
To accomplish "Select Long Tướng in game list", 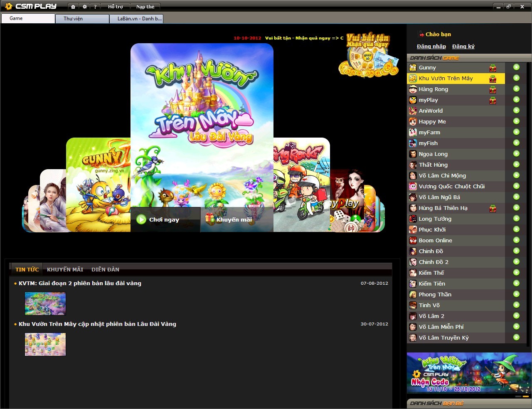I will pyautogui.click(x=456, y=219).
